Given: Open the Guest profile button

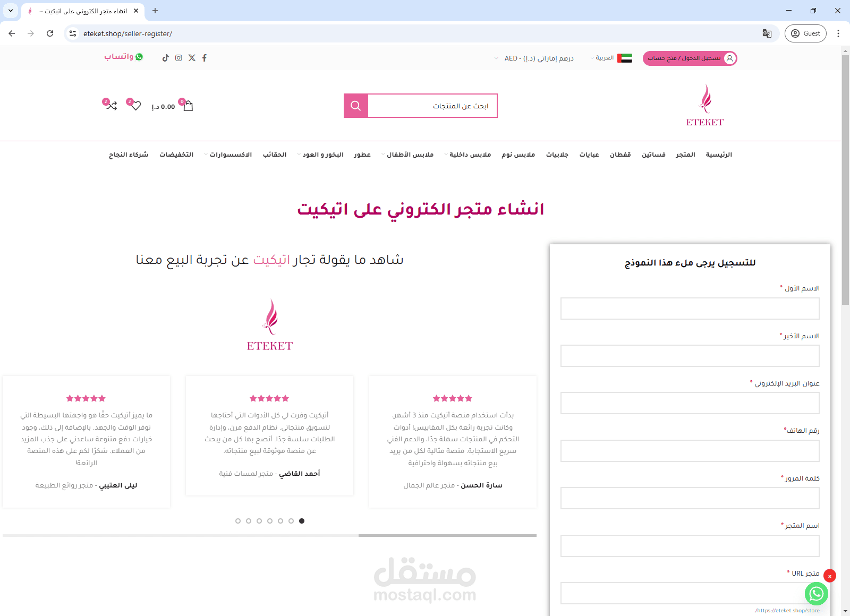Looking at the screenshot, I should pyautogui.click(x=805, y=33).
